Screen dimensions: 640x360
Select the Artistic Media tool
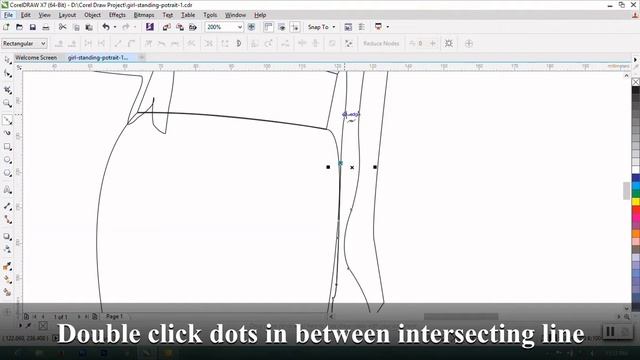point(7,133)
